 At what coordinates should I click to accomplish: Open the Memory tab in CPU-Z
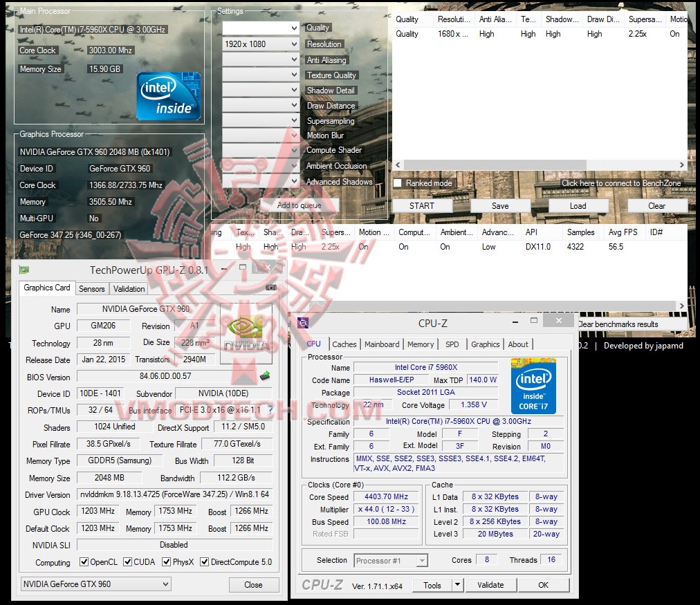click(420, 344)
